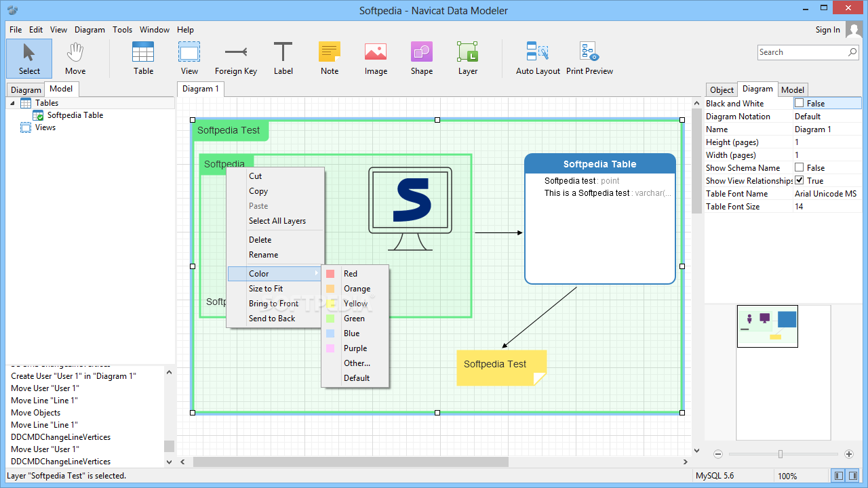This screenshot has width=868, height=488.
Task: Switch to the right-panel Model tab
Action: coord(792,89)
